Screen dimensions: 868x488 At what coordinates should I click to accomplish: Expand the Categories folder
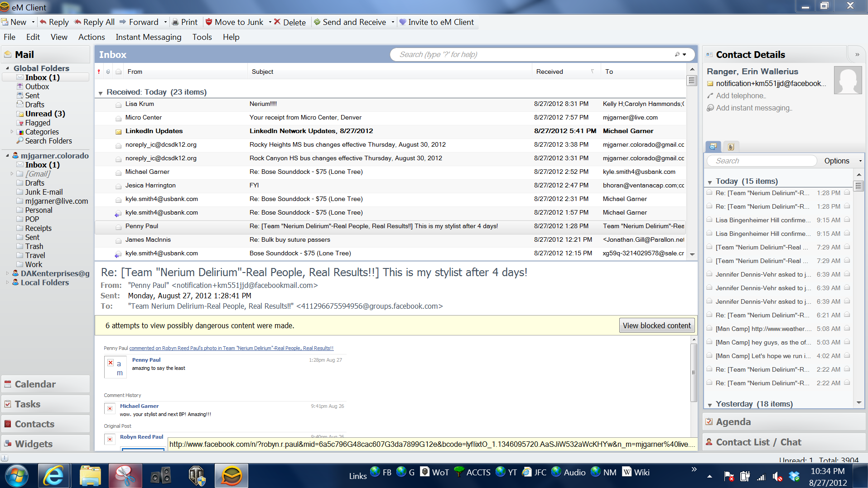click(x=12, y=132)
